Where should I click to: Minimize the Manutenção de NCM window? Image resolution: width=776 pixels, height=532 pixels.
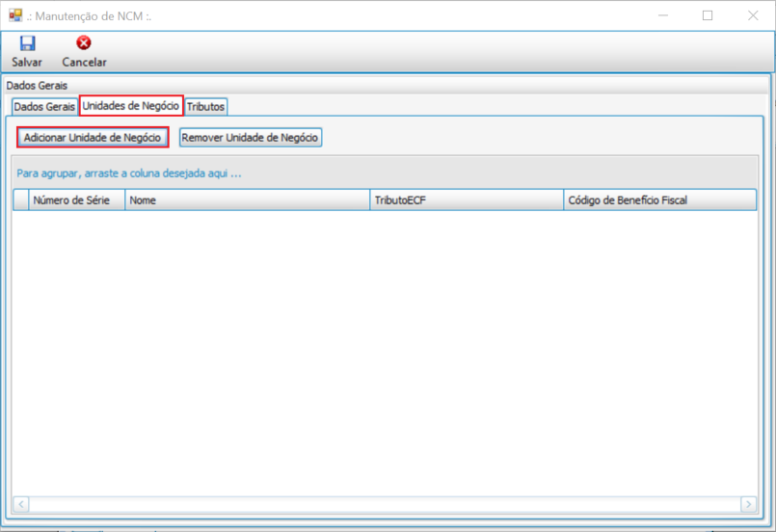click(663, 15)
